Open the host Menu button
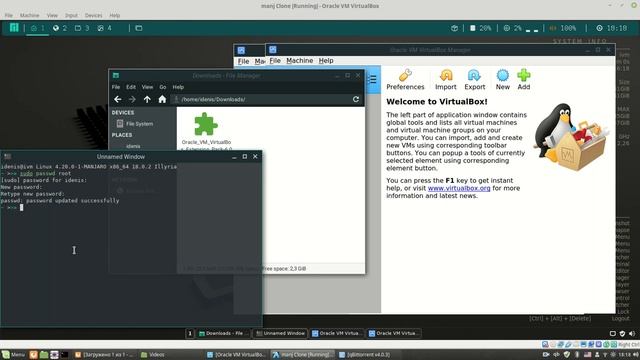Viewport: 640px width, 360px height. pyautogui.click(x=13, y=355)
